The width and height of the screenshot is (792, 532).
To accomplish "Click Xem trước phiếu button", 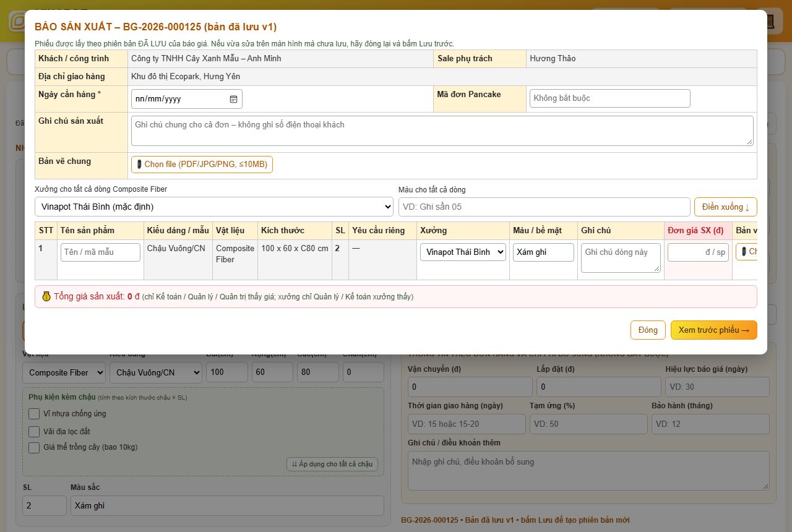I will [x=713, y=330].
